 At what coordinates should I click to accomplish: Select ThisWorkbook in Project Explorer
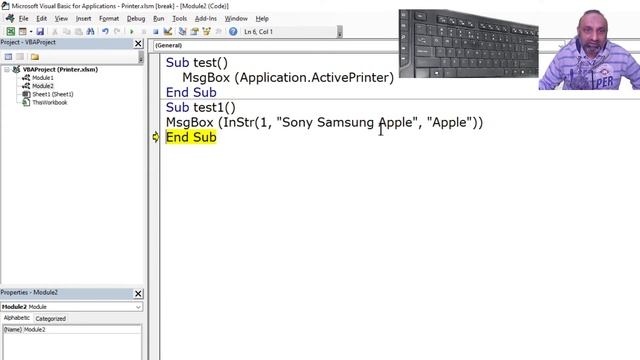click(x=49, y=102)
